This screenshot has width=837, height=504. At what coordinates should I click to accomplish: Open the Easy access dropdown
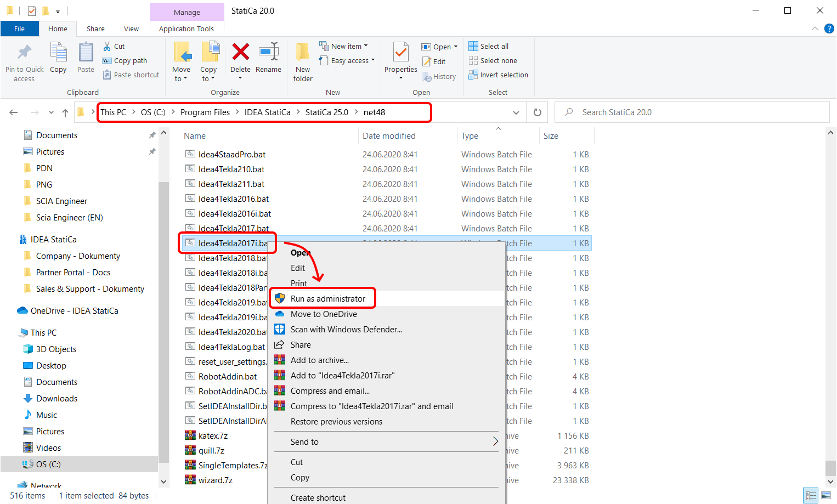click(352, 60)
